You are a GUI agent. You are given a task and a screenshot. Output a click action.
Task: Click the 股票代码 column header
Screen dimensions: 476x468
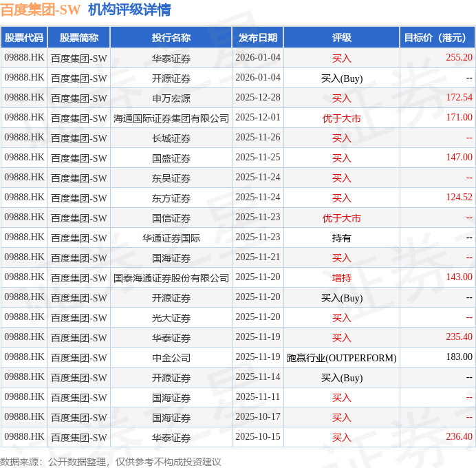pos(24,38)
